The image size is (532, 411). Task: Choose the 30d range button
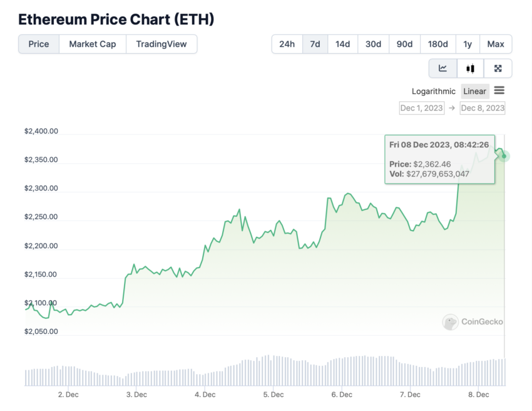tap(373, 44)
